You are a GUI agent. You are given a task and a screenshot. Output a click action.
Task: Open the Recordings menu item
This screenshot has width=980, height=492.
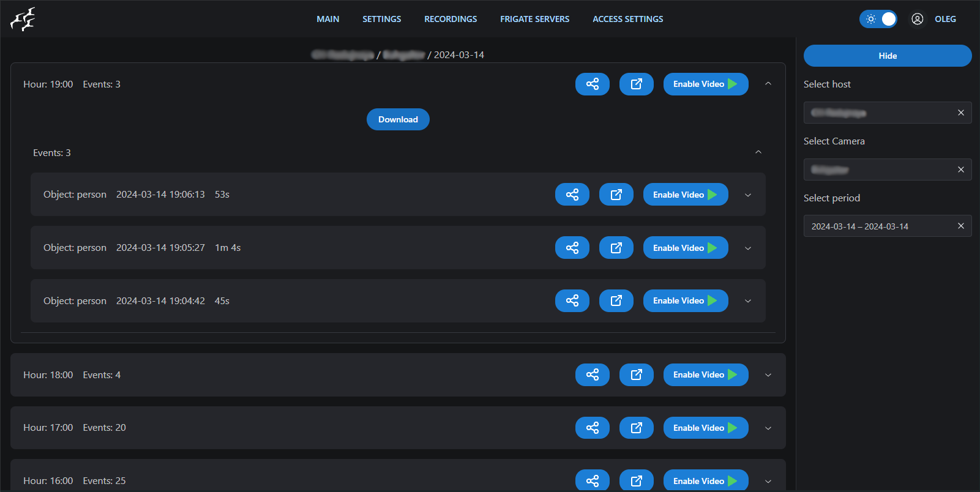pos(450,19)
